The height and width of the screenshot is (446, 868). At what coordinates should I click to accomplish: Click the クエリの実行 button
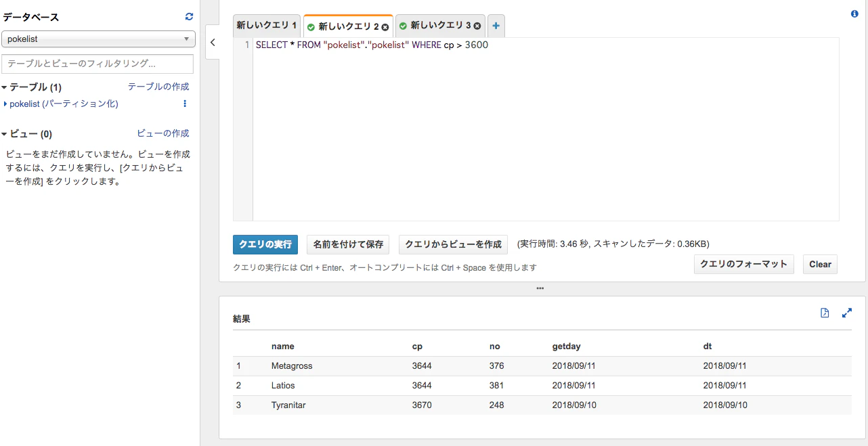[265, 244]
